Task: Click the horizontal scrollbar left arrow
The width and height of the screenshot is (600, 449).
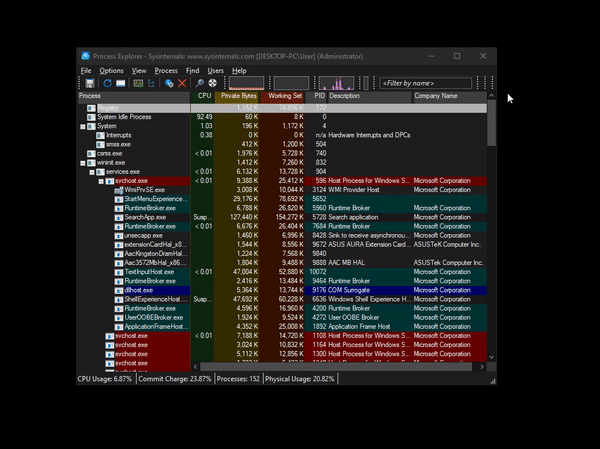Action: point(196,367)
